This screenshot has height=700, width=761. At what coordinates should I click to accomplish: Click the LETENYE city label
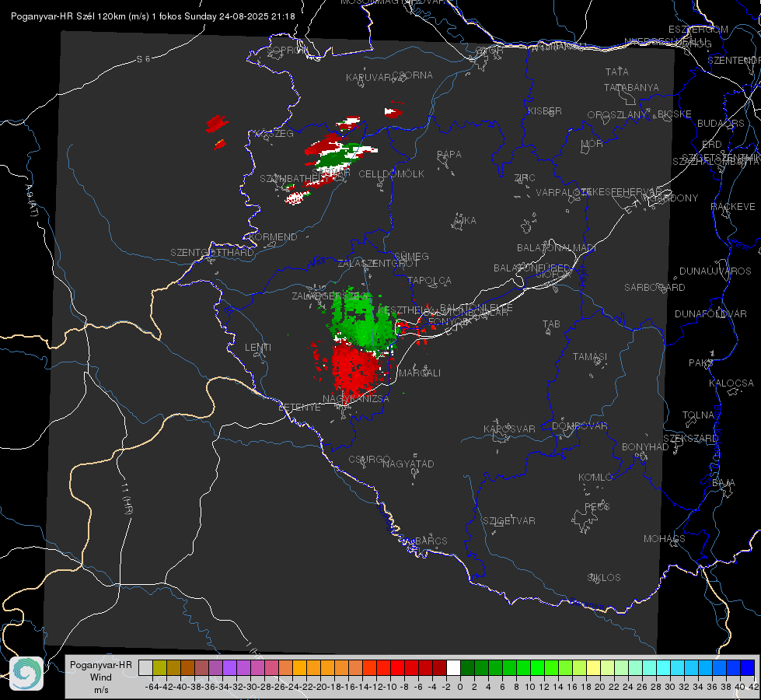[x=299, y=408]
